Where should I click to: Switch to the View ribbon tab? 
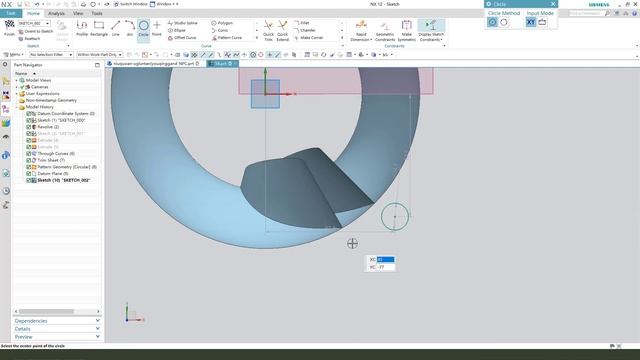(78, 13)
